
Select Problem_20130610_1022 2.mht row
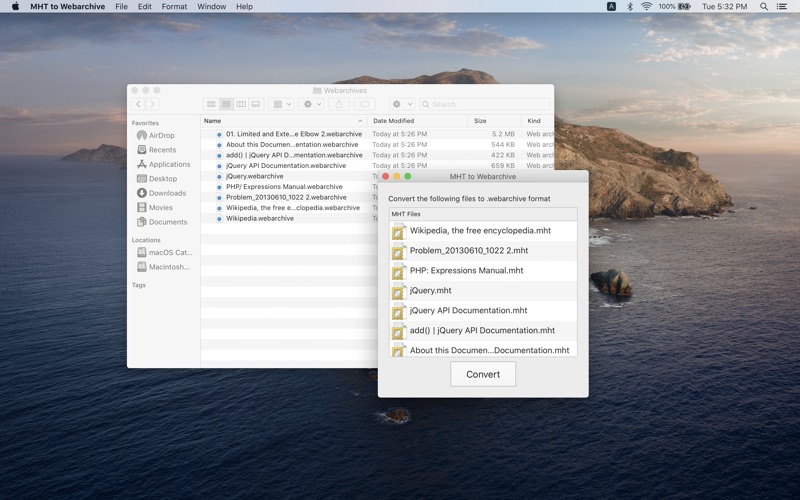point(483,251)
